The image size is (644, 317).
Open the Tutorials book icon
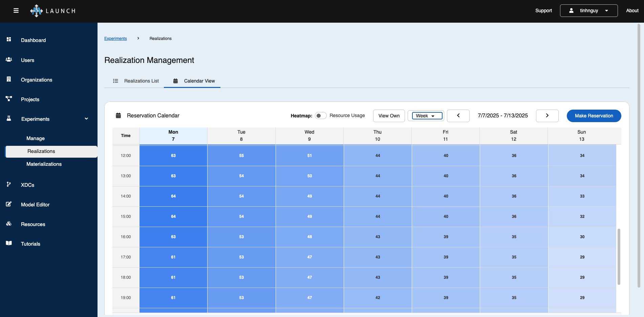tap(9, 243)
